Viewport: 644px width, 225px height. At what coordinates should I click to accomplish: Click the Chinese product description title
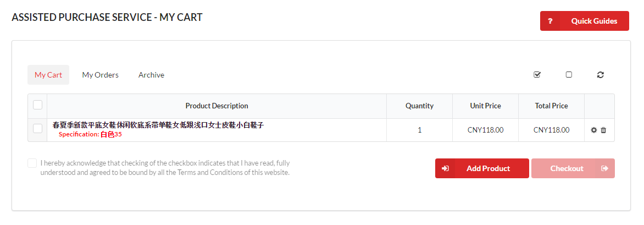pos(158,125)
